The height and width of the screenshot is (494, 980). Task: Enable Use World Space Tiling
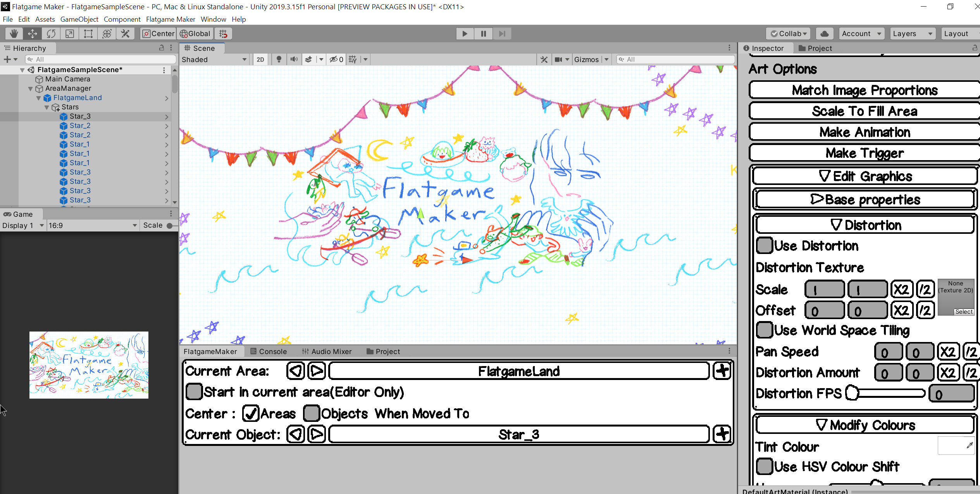[765, 330]
